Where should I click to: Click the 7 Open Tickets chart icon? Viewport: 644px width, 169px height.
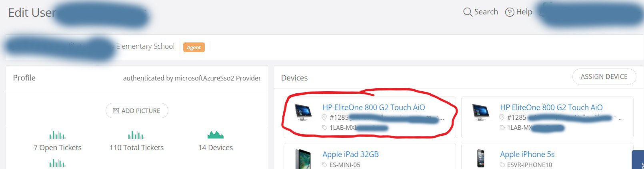[x=57, y=135]
